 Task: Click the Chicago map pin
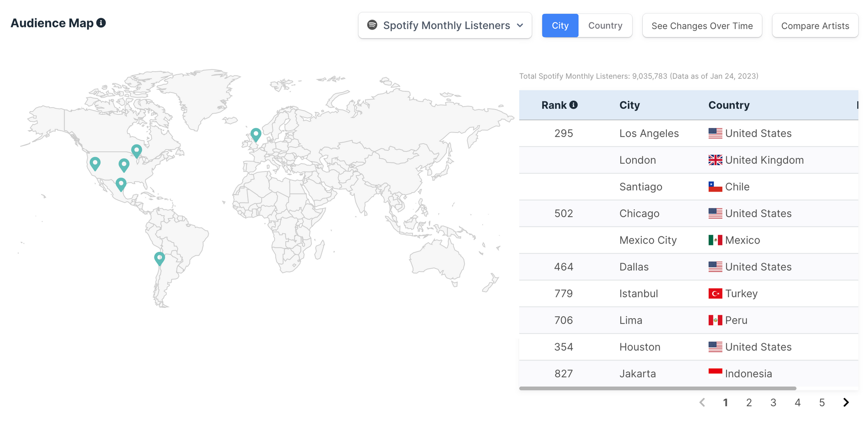[x=137, y=151]
